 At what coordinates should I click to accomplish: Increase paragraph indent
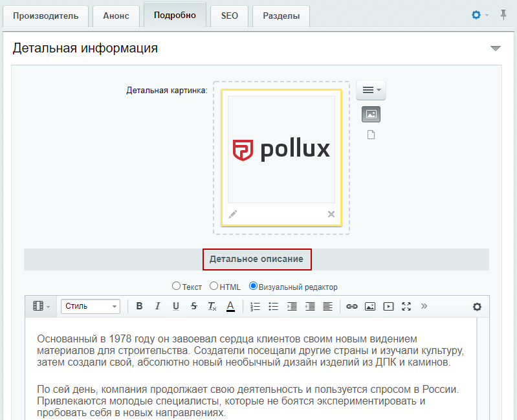click(x=292, y=306)
